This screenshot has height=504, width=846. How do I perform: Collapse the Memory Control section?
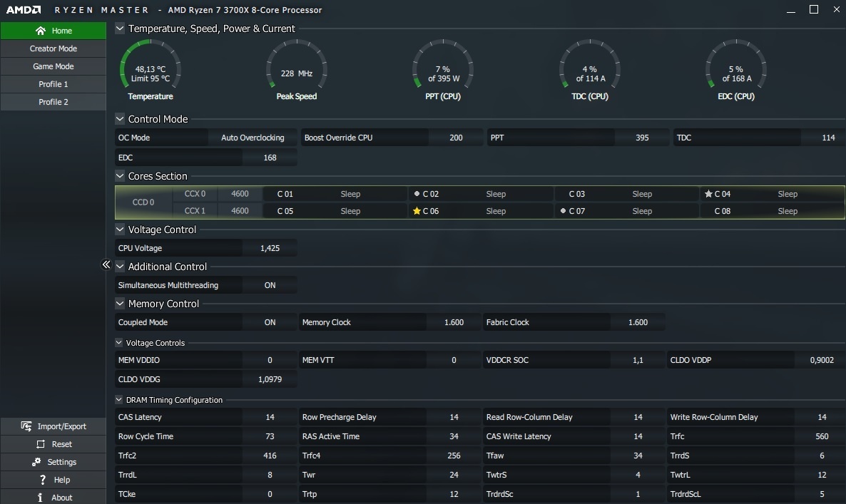pos(120,304)
